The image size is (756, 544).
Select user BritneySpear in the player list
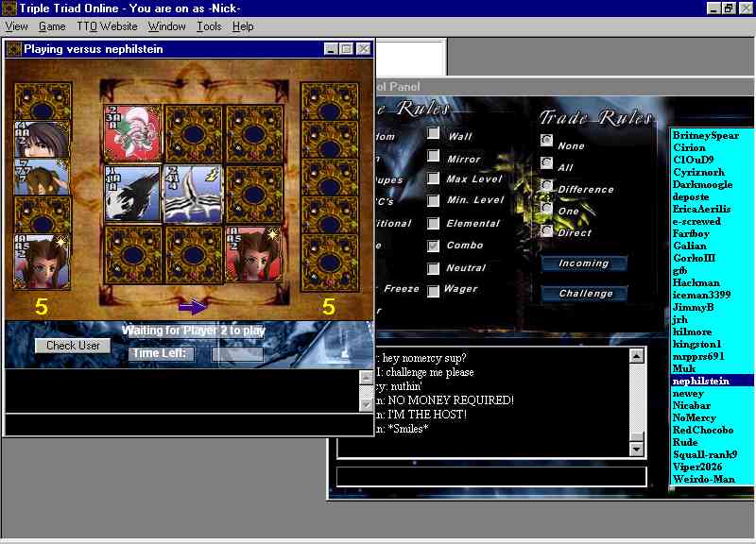(706, 135)
